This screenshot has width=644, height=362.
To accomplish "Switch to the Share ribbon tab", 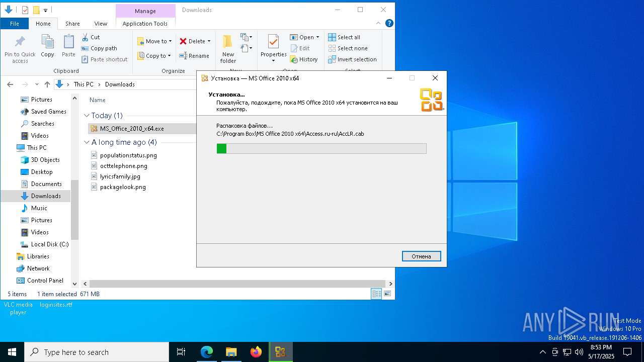I will click(x=72, y=24).
